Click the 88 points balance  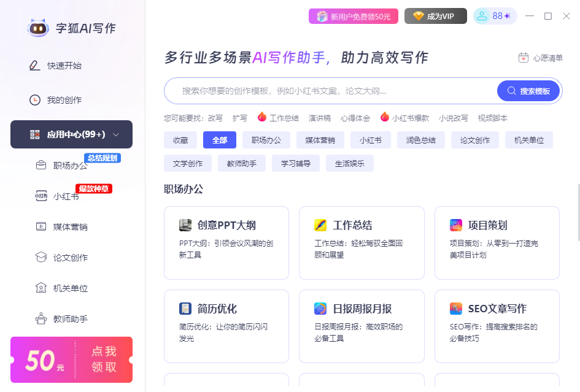[x=498, y=16]
